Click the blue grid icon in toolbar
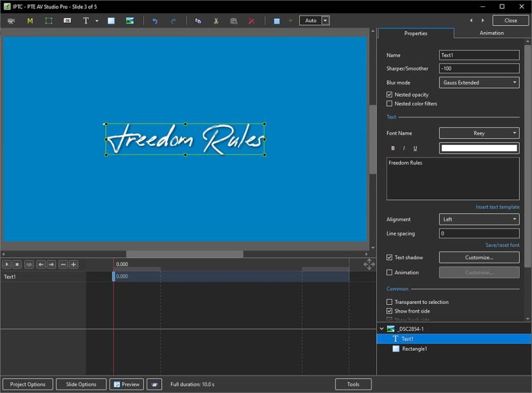Screen dimensions: 532x393 coord(277,21)
